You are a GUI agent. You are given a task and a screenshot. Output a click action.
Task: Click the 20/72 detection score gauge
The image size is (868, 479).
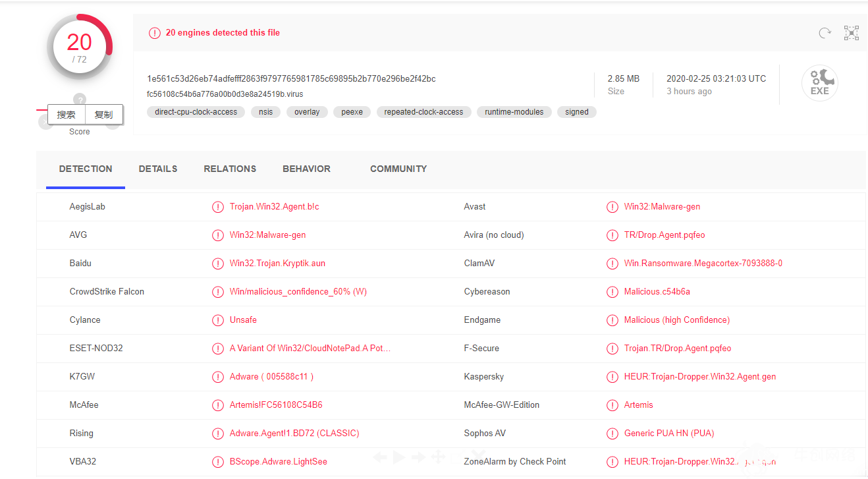tap(80, 47)
